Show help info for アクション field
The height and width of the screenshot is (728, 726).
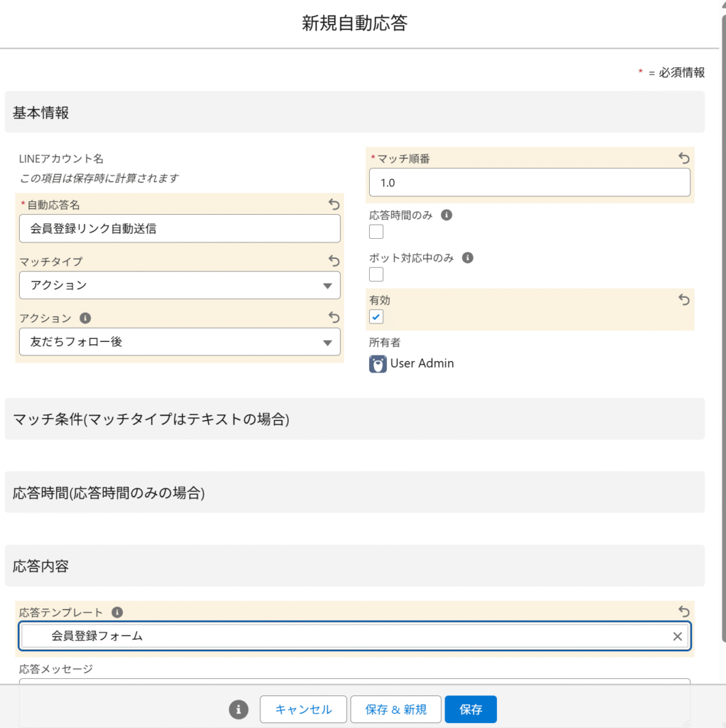85,318
